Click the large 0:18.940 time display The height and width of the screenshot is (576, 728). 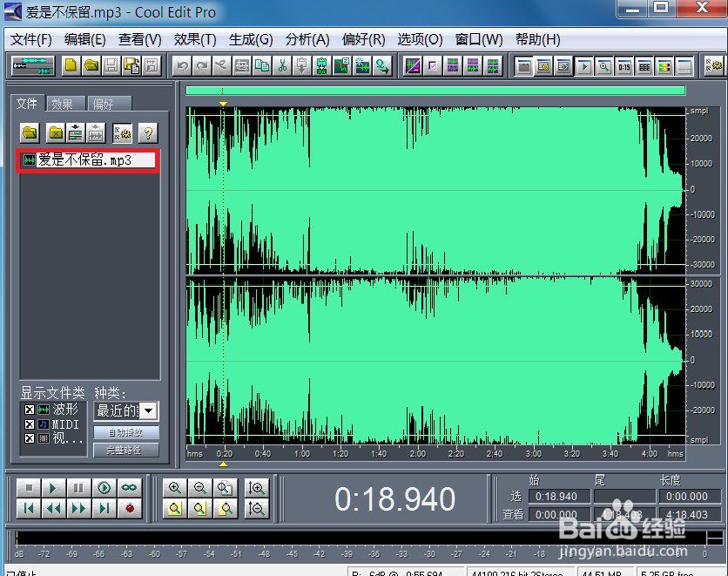click(x=395, y=499)
